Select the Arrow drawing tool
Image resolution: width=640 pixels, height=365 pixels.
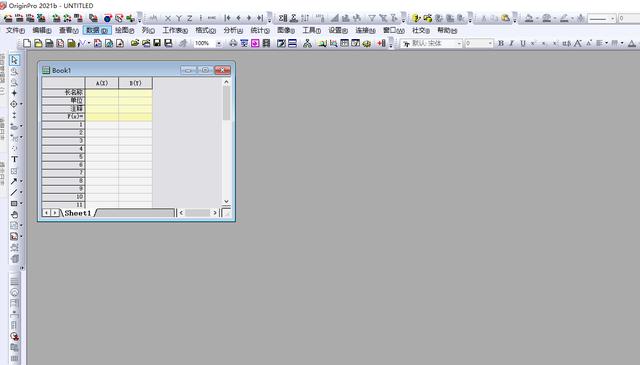(x=14, y=181)
